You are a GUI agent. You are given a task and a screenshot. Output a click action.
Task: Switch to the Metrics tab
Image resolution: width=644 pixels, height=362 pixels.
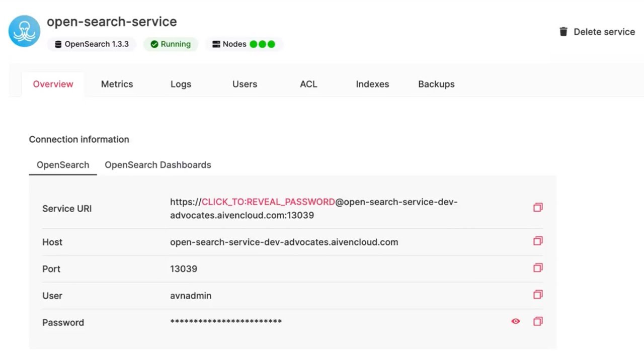[x=117, y=84]
